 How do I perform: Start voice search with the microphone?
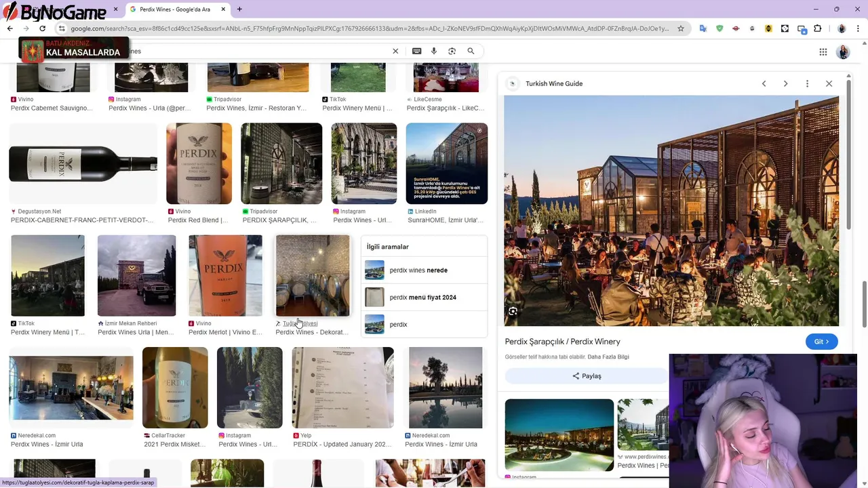[x=434, y=51]
